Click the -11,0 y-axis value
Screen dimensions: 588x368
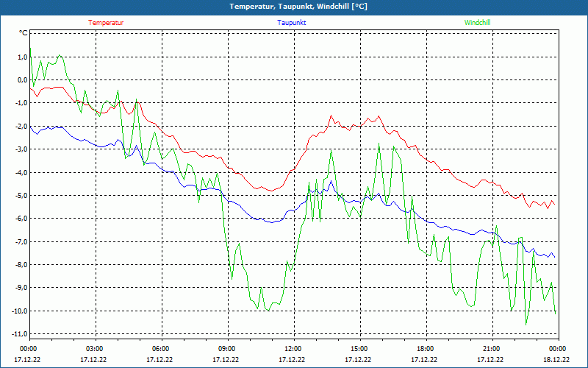[20, 333]
